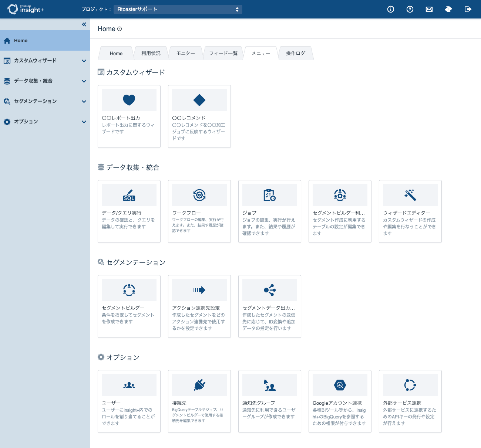481x448 pixels.
Task: Expand オプション sidebar menu
Action: click(45, 122)
